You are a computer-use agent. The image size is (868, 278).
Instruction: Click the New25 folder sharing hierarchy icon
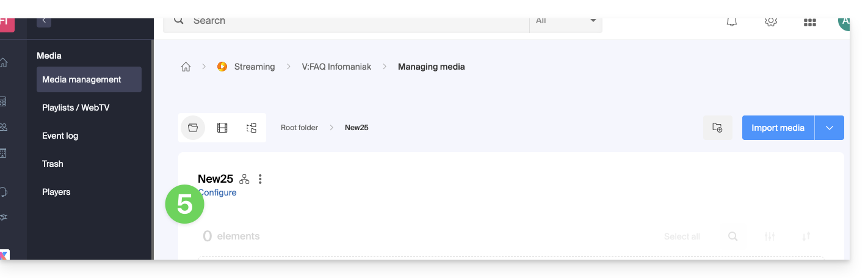point(244,179)
